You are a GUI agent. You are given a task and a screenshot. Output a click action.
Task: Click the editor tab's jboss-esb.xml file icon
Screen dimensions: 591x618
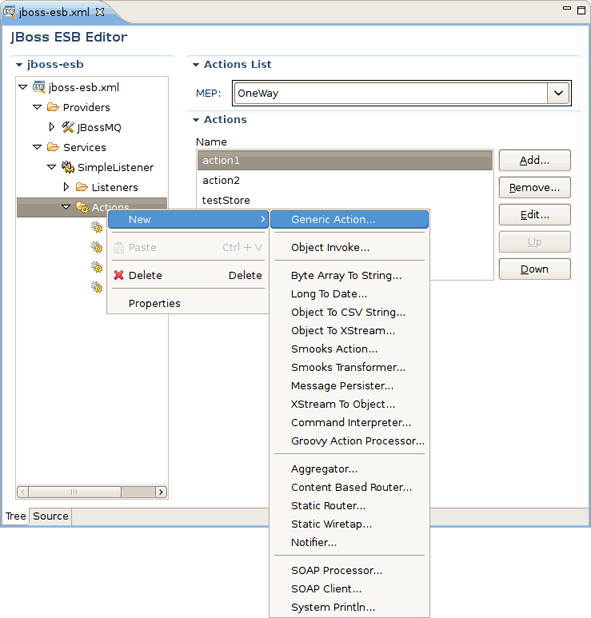pyautogui.click(x=9, y=12)
